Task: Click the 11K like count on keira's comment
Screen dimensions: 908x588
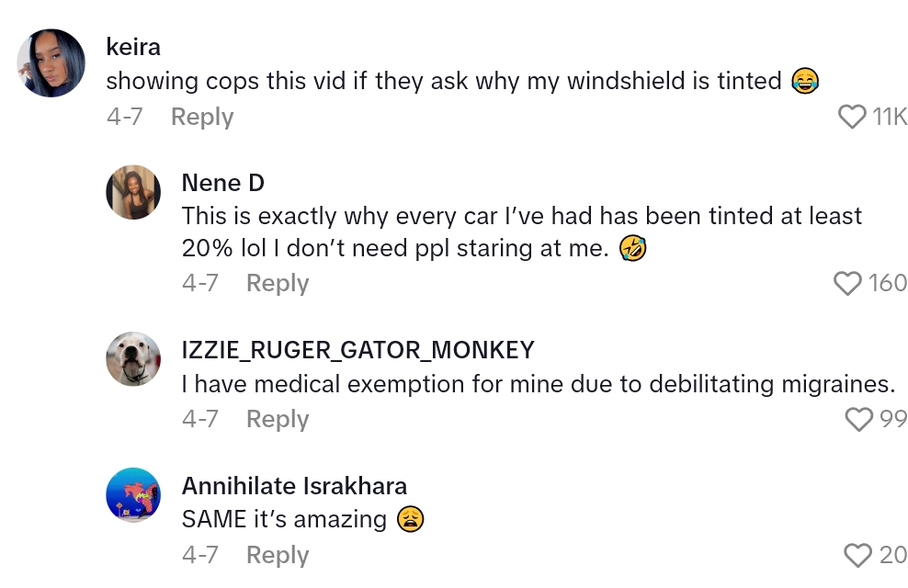Action: pos(890,117)
